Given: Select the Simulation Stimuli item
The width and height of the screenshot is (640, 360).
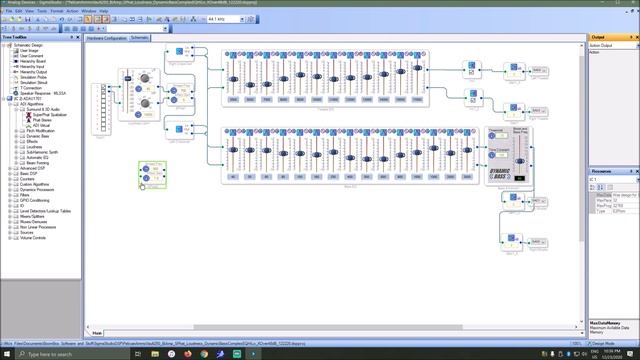Looking at the screenshot, I should pos(33,82).
